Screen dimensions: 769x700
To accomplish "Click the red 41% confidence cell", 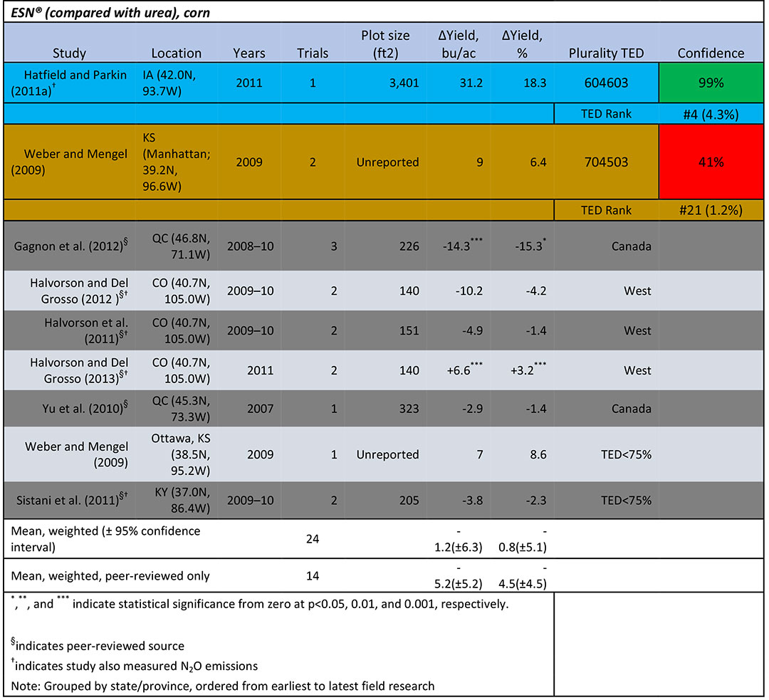I will click(x=711, y=162).
